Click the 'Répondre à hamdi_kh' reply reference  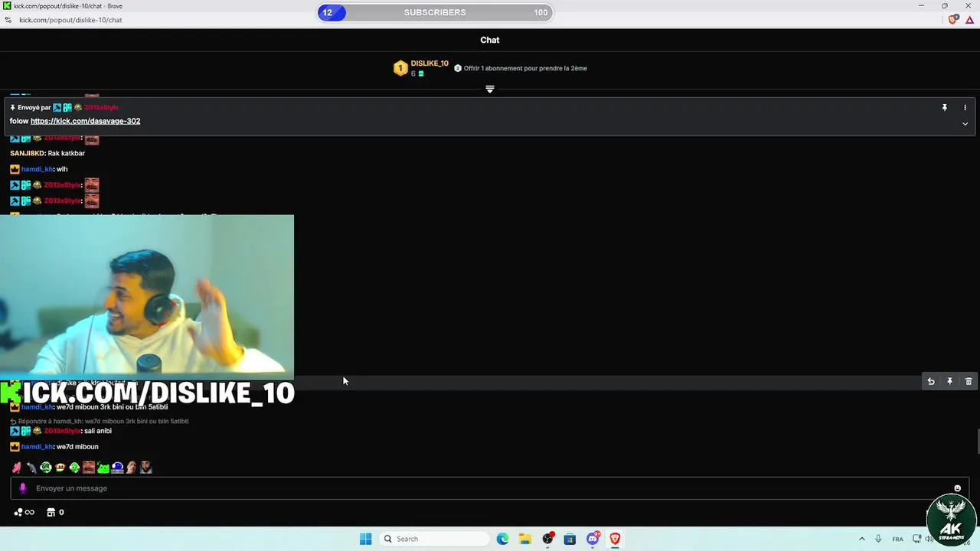point(100,421)
